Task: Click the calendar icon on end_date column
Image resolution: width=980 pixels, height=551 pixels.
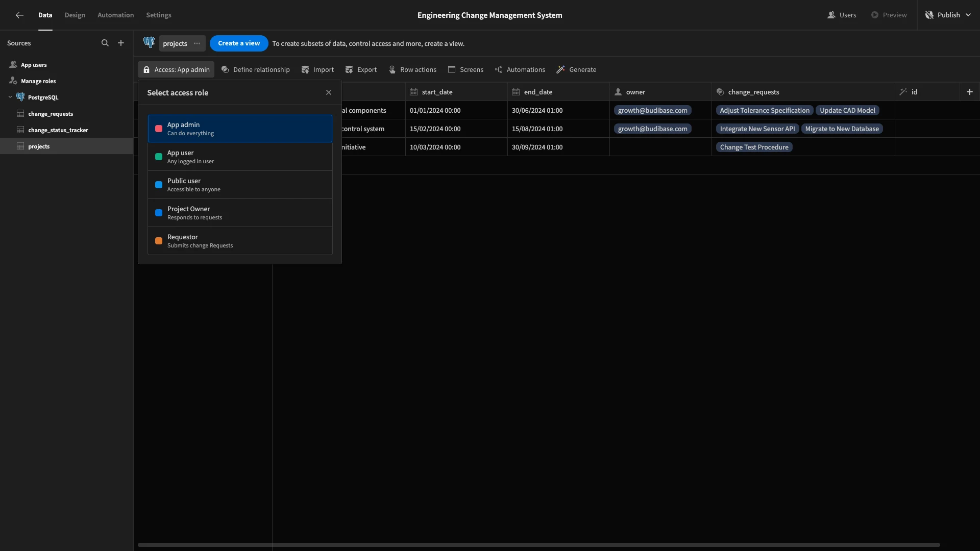Action: click(x=516, y=92)
